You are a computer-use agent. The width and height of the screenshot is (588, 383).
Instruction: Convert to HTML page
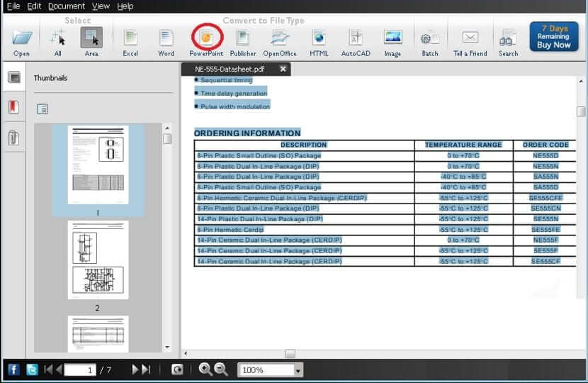[319, 43]
